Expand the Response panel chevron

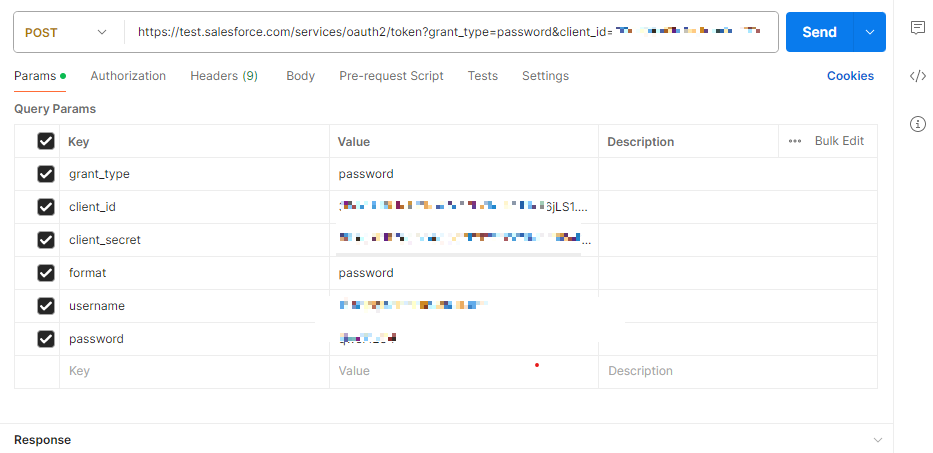coord(878,440)
